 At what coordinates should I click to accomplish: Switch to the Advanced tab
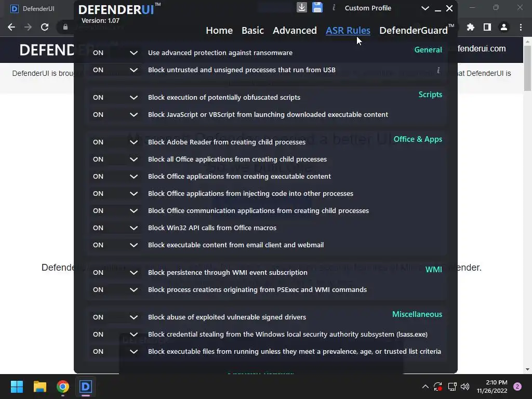click(295, 31)
